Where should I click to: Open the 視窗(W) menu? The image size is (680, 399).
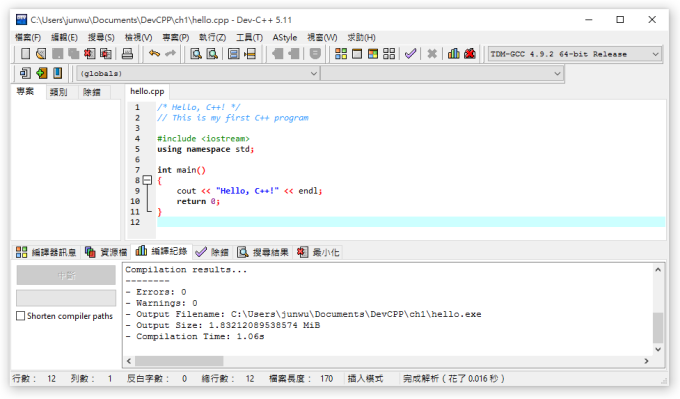[322, 37]
